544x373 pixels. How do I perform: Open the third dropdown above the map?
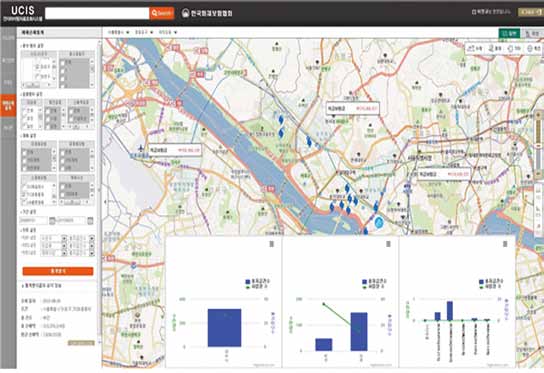pyautogui.click(x=168, y=32)
